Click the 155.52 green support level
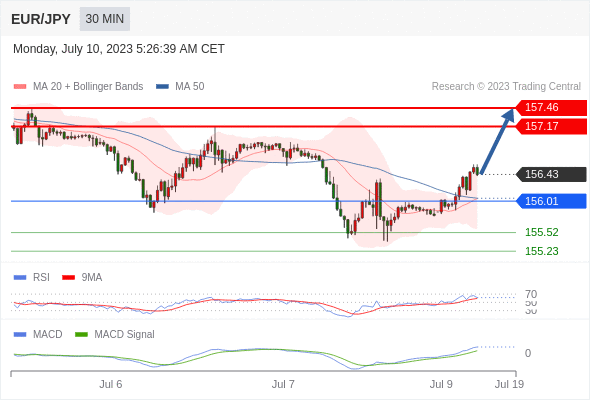This screenshot has width=590, height=400. [x=541, y=232]
